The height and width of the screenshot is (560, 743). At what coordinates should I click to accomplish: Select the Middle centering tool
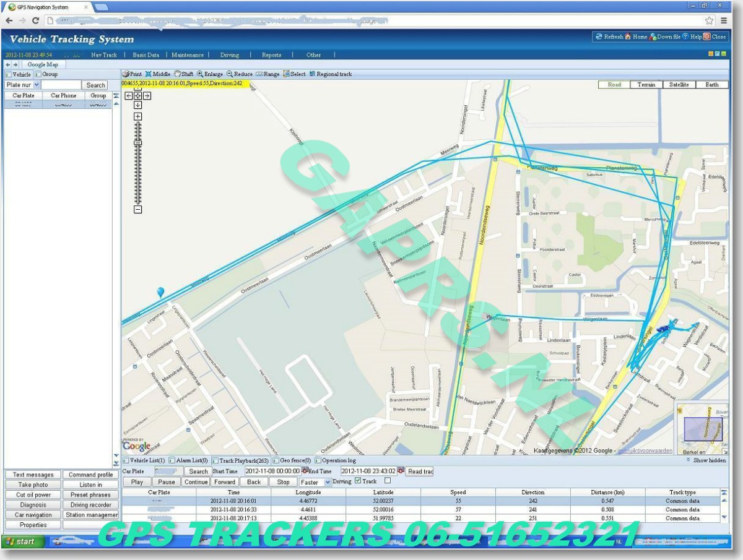[x=157, y=74]
